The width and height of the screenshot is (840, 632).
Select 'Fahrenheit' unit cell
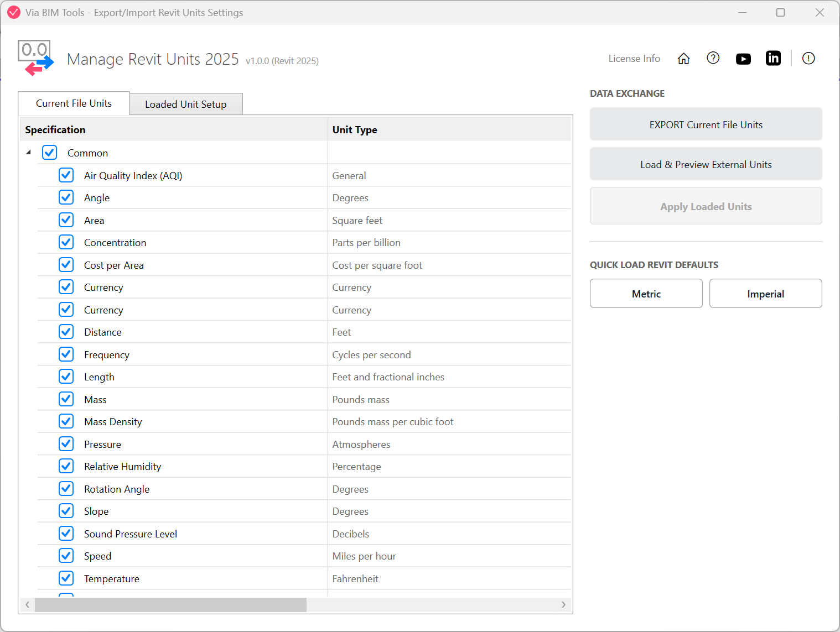tap(449, 578)
